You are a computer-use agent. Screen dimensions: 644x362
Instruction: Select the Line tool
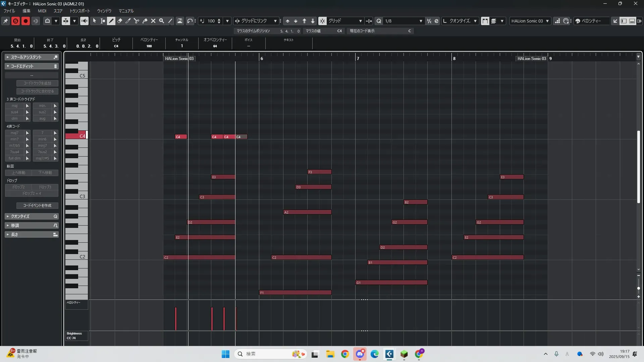(170, 21)
